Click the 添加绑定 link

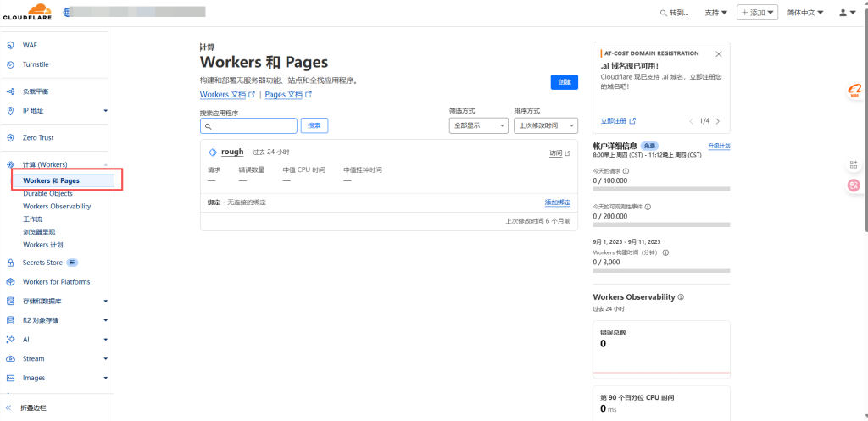click(558, 203)
